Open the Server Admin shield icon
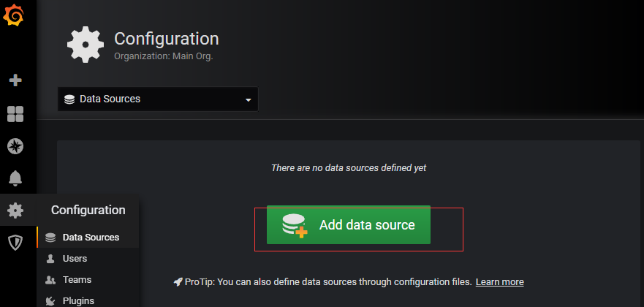This screenshot has width=644, height=307. 15,243
